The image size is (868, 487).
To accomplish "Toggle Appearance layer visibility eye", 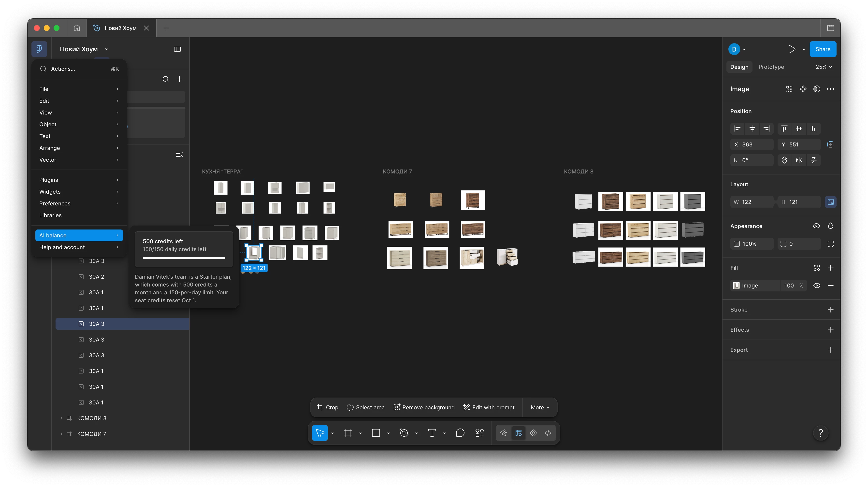I will coord(816,226).
